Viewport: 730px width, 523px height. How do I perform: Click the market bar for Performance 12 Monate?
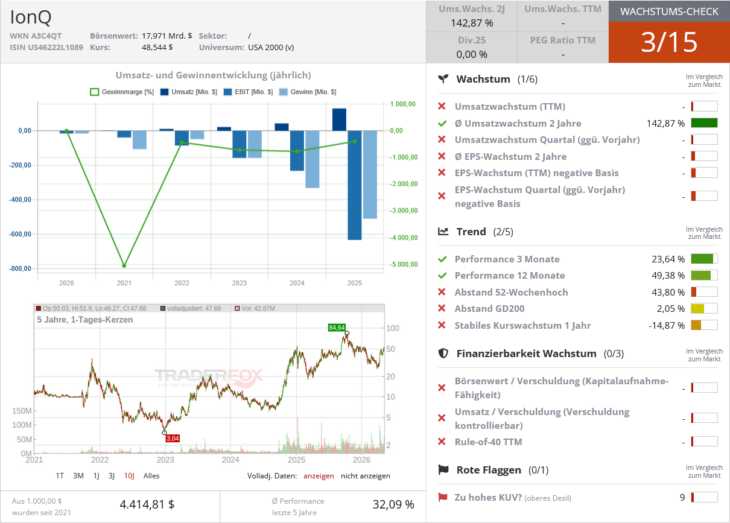click(x=704, y=276)
